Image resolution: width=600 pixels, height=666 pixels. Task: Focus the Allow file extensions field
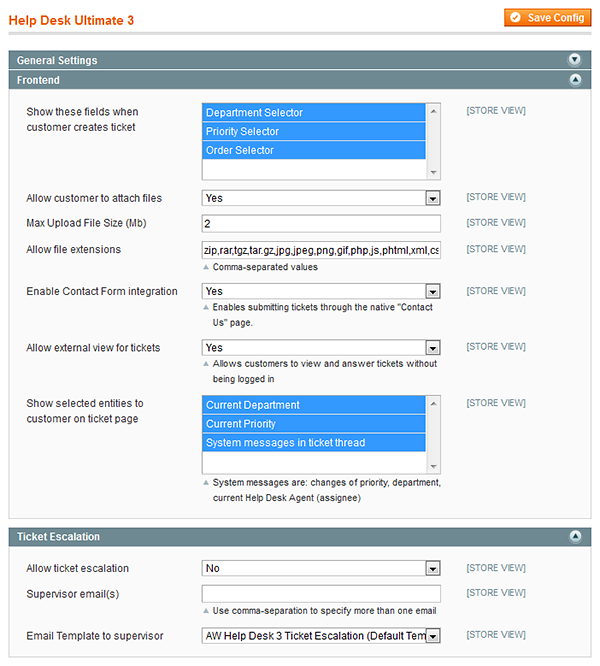pos(321,250)
